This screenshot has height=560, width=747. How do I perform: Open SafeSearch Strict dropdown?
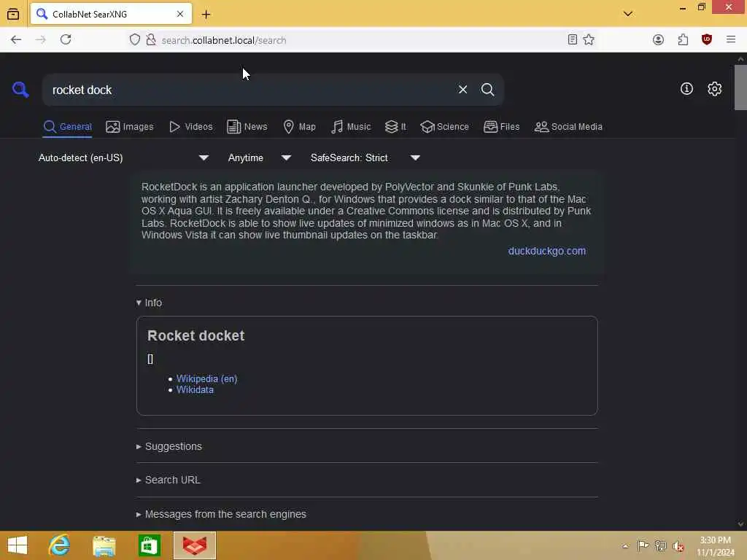click(365, 157)
